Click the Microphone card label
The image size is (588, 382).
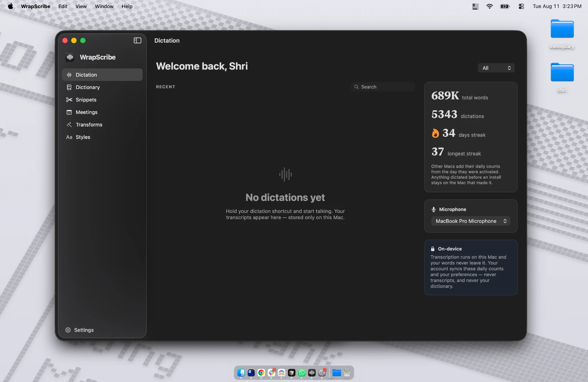coord(453,210)
